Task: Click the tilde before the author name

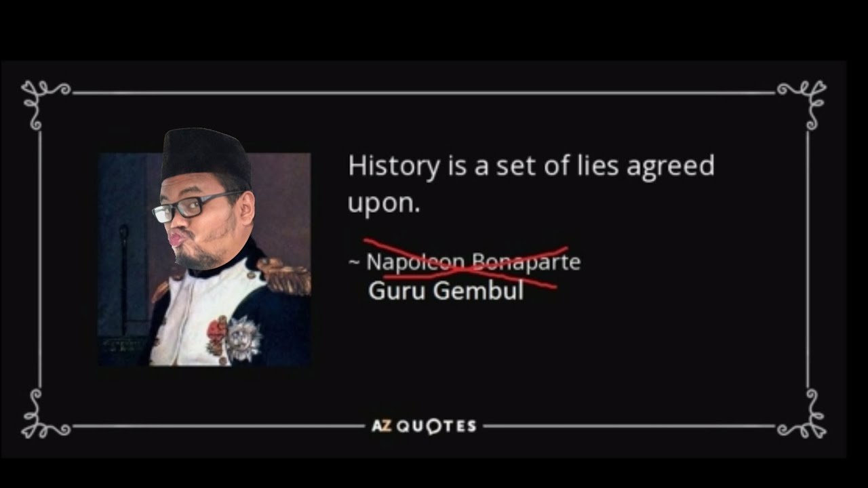Action: (354, 262)
